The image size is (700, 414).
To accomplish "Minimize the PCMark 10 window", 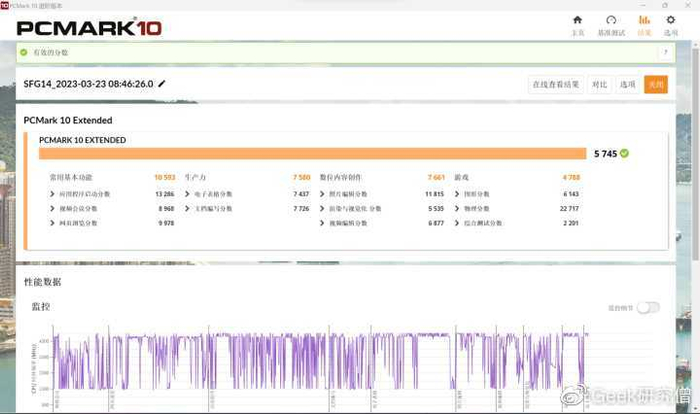I will pyautogui.click(x=643, y=5).
